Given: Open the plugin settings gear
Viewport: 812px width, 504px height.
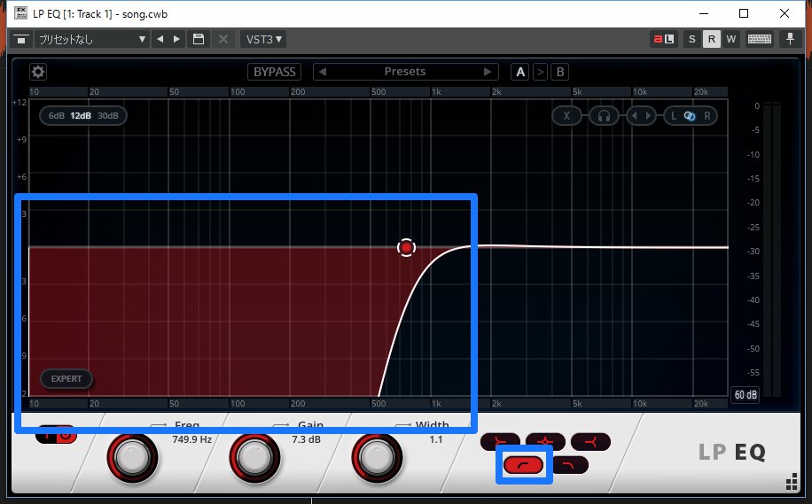Looking at the screenshot, I should (38, 72).
